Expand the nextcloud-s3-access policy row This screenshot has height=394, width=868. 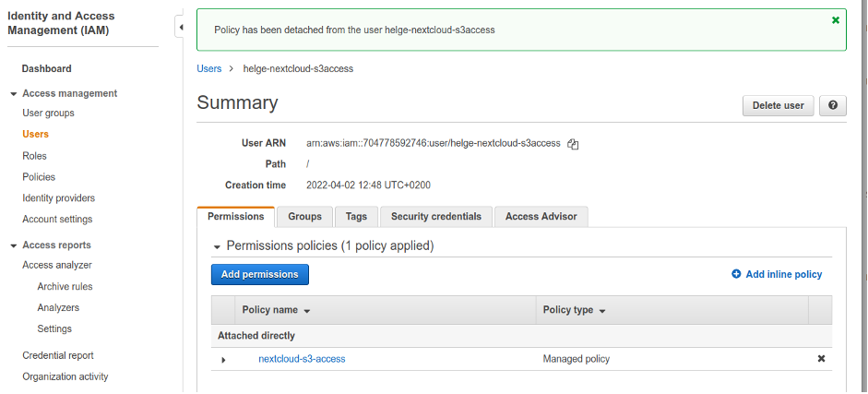point(223,360)
